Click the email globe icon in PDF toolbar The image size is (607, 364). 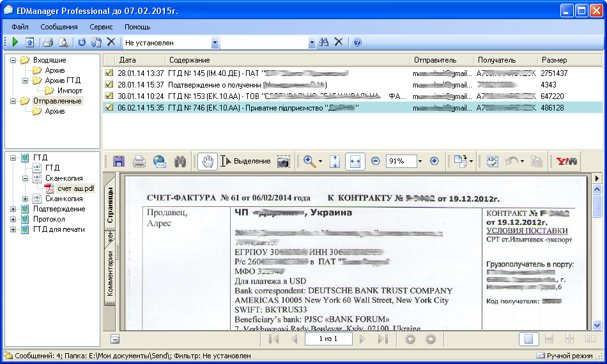pos(160,162)
